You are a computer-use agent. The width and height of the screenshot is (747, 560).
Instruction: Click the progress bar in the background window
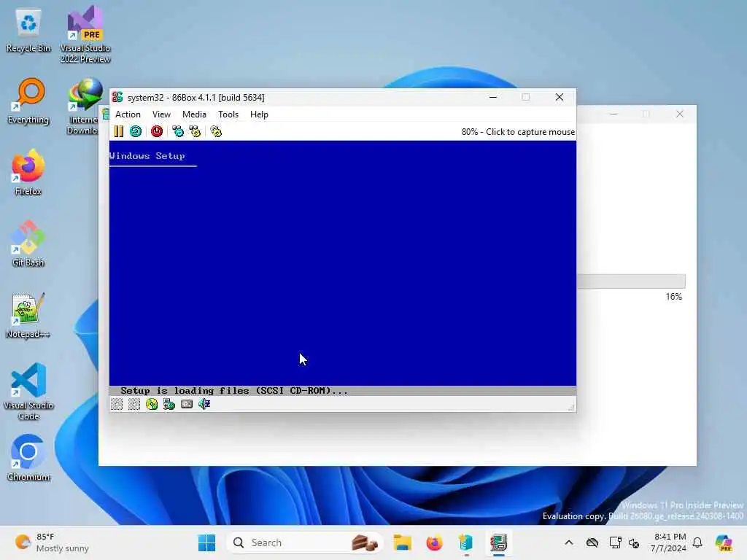click(631, 281)
